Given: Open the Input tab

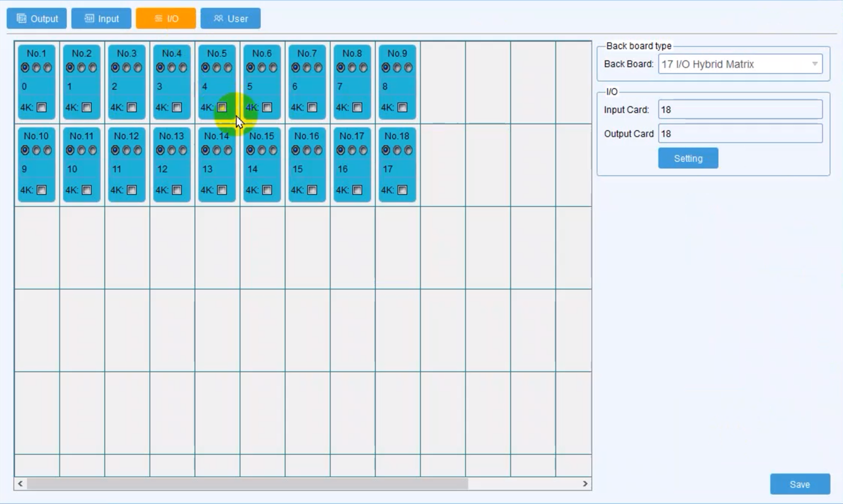Looking at the screenshot, I should point(101,19).
